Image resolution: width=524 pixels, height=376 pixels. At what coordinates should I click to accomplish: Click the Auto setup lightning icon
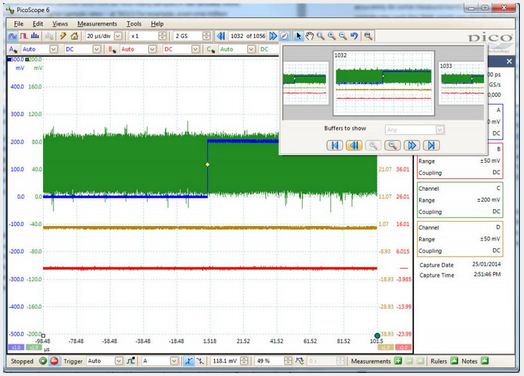pyautogui.click(x=63, y=36)
